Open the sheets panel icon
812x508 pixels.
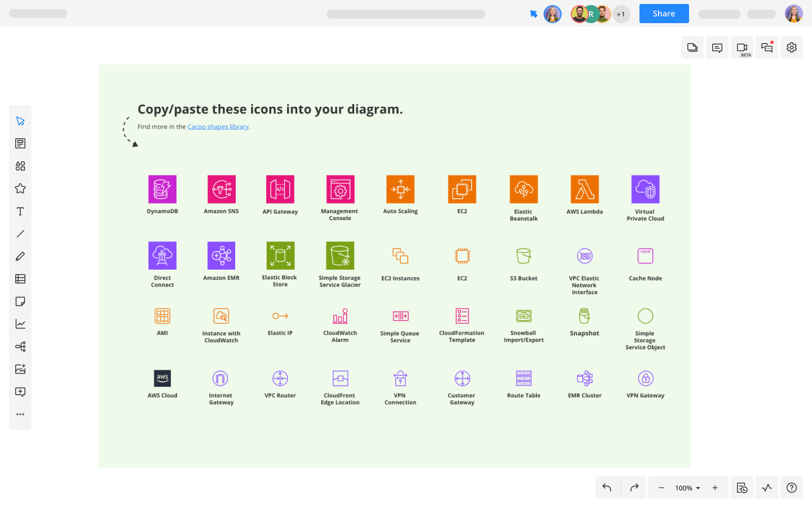(692, 47)
